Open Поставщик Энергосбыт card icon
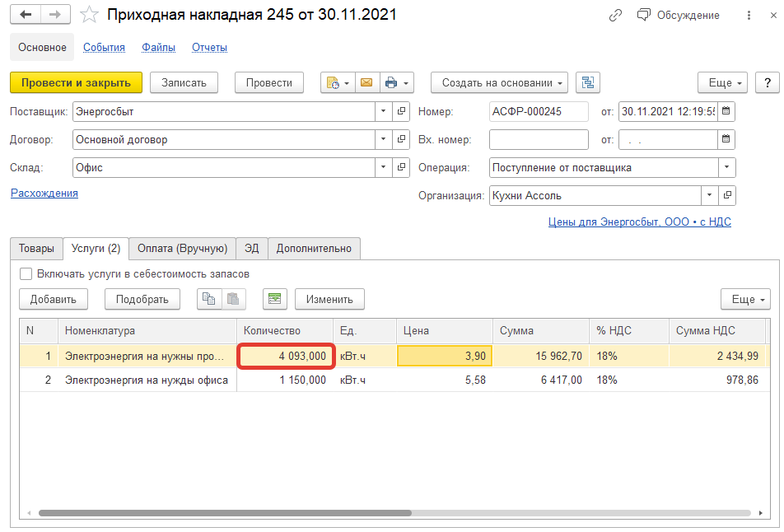The image size is (784, 532). tap(401, 111)
